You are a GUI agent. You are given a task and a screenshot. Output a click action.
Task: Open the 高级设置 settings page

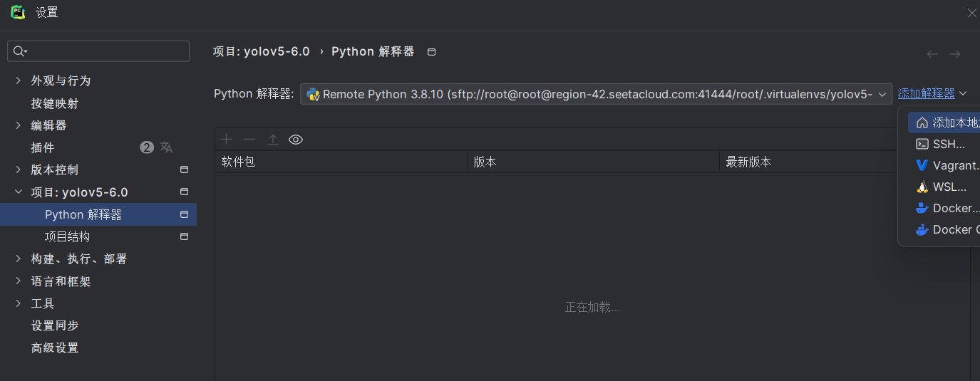pyautogui.click(x=55, y=348)
